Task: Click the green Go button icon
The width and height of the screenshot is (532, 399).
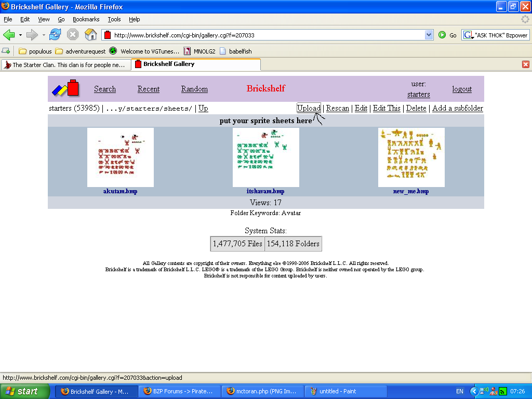Action: (442, 35)
